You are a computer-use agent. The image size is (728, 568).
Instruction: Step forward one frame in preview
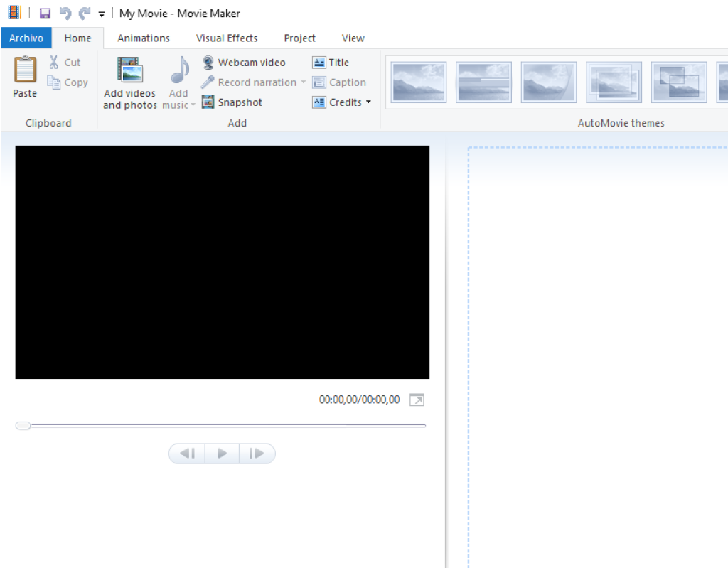[x=257, y=453]
